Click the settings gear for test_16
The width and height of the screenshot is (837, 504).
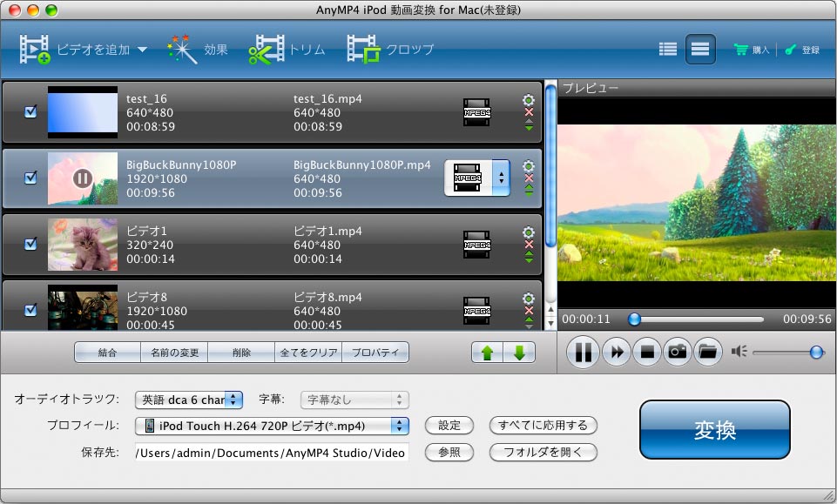pyautogui.click(x=528, y=100)
